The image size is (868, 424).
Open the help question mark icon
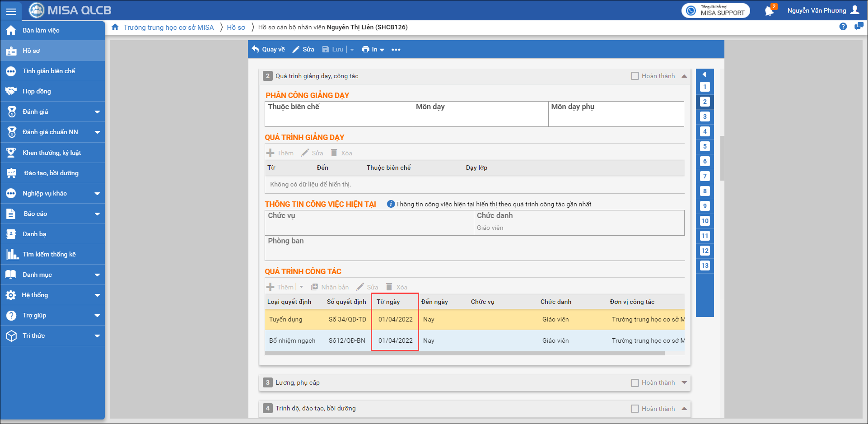pyautogui.click(x=843, y=27)
